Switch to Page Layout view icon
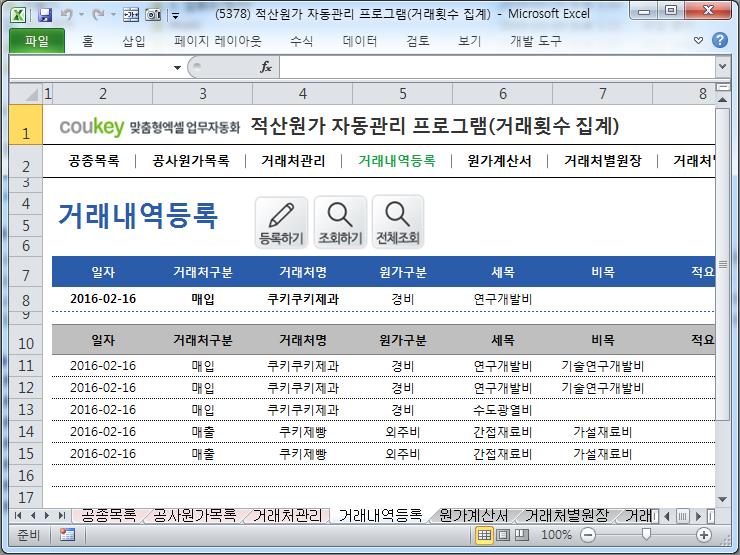Viewport: 740px width, 555px height. coord(503,535)
